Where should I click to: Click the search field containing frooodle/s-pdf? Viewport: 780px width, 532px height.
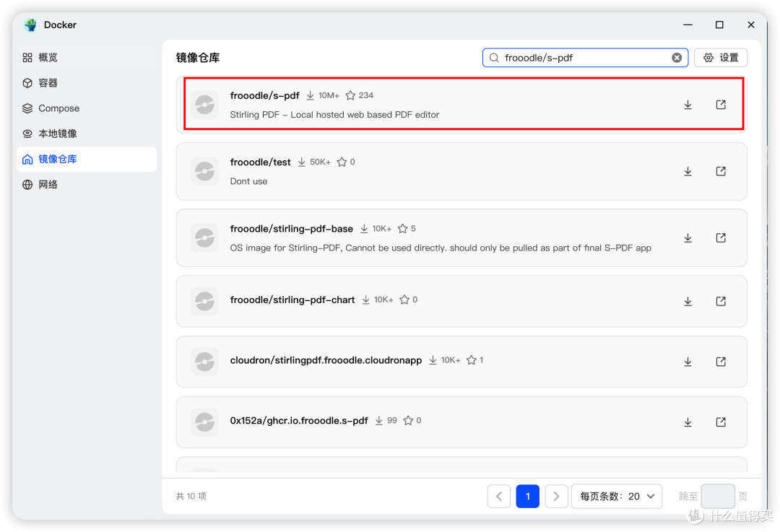tap(585, 58)
